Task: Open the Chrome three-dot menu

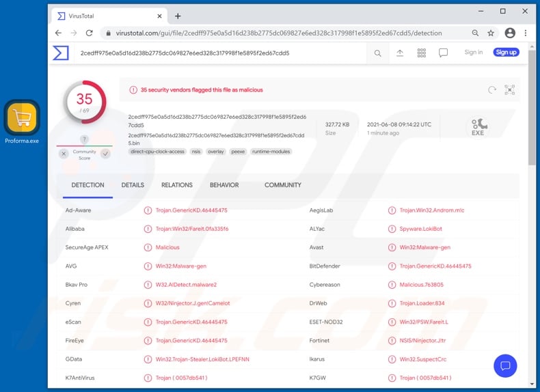Action: 526,33
